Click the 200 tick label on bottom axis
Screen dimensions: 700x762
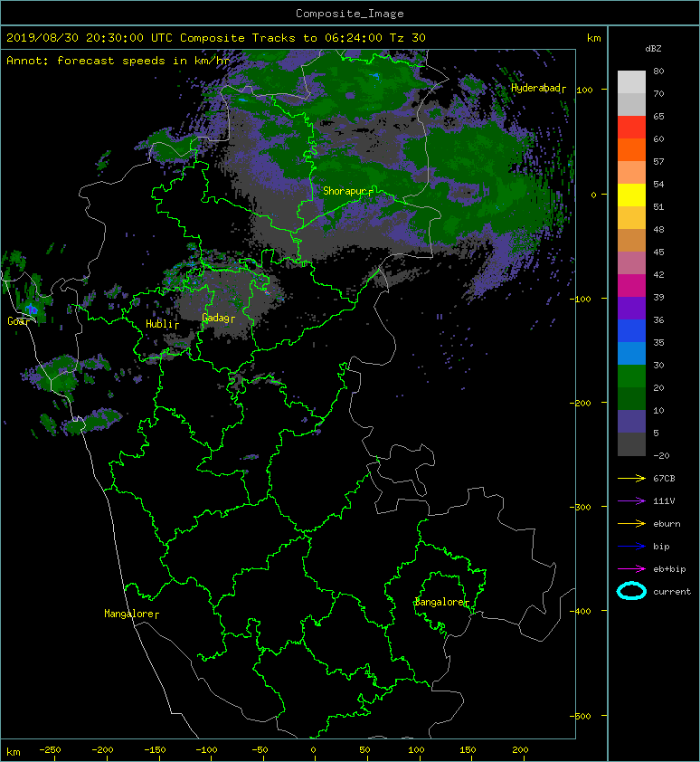(x=520, y=750)
